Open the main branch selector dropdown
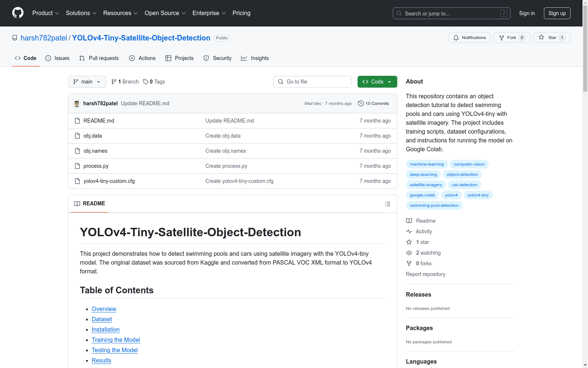This screenshot has width=588, height=368. pyautogui.click(x=87, y=82)
